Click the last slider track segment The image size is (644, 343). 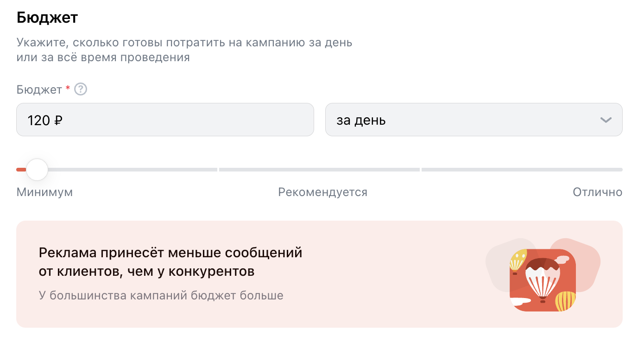click(x=522, y=170)
